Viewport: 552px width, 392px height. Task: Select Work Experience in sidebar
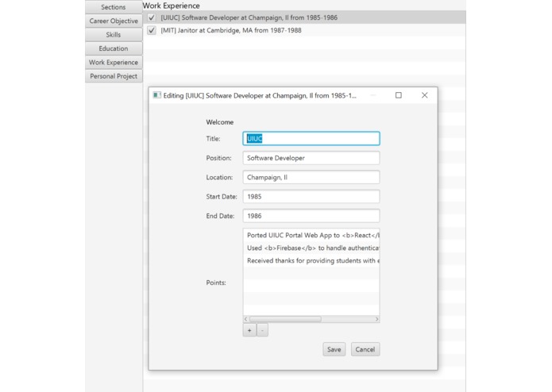(114, 62)
